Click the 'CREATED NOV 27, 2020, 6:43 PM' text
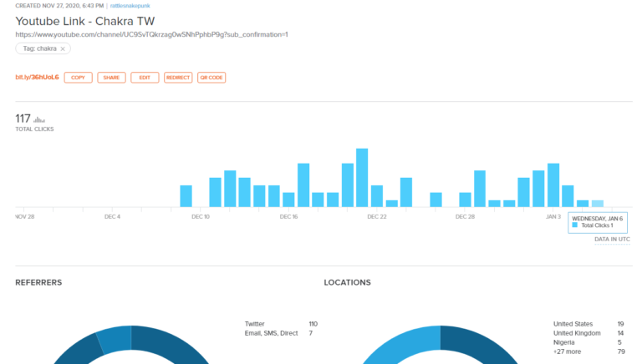642x364 pixels. coord(59,6)
